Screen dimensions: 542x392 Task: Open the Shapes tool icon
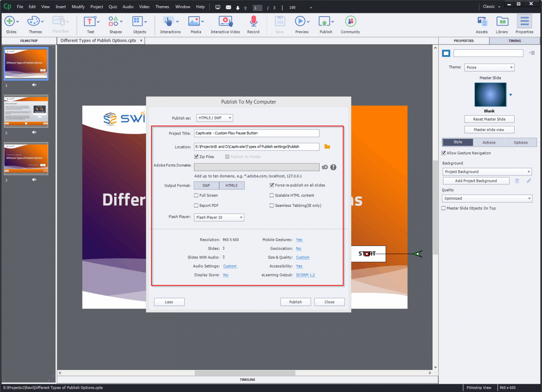pos(113,21)
